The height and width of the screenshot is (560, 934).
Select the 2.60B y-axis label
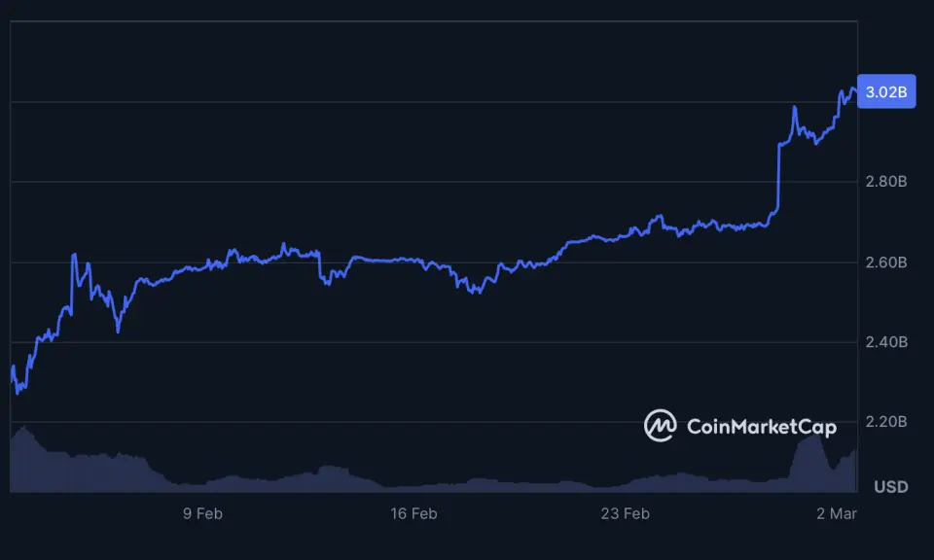click(x=886, y=262)
